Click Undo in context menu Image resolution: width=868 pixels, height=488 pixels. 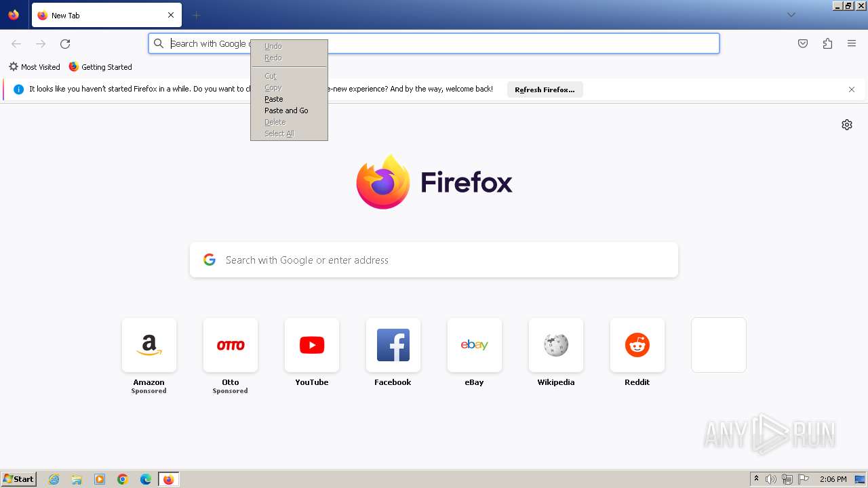289,46
